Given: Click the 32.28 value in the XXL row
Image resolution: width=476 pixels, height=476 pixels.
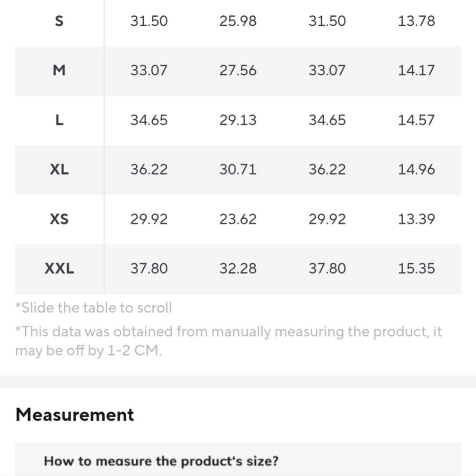Looking at the screenshot, I should (238, 269).
